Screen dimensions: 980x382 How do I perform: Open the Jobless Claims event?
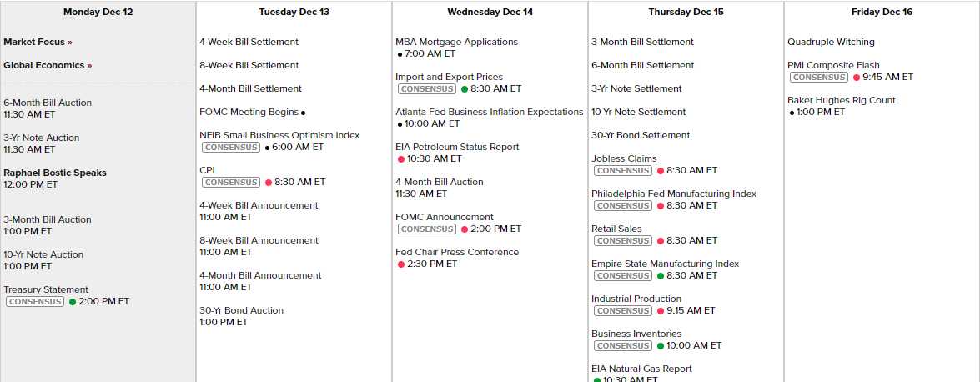(x=624, y=158)
